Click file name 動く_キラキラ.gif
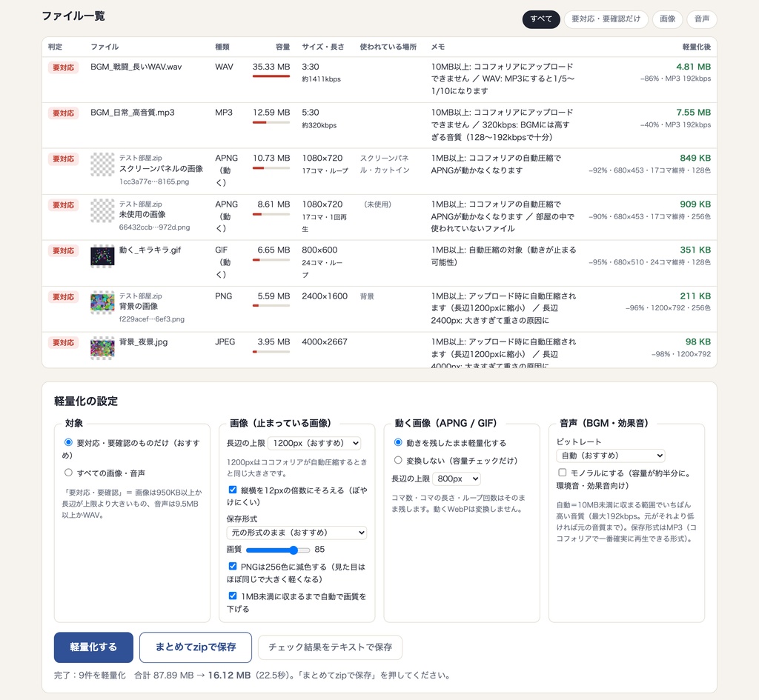This screenshot has width=759, height=700. coord(150,250)
